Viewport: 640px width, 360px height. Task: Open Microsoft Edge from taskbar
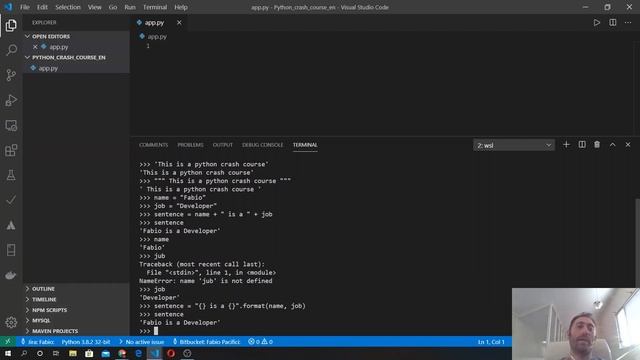[138, 353]
